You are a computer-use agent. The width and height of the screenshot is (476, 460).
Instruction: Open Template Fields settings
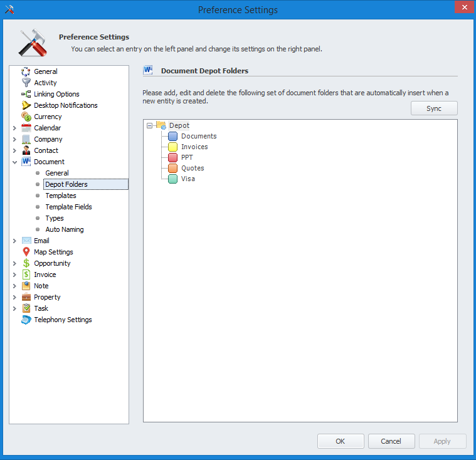pyautogui.click(x=68, y=207)
